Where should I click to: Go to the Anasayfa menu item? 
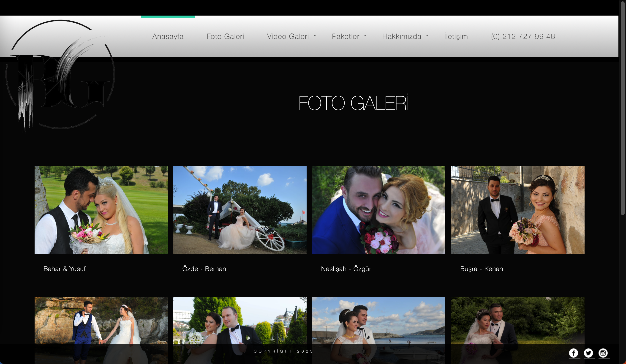[168, 36]
